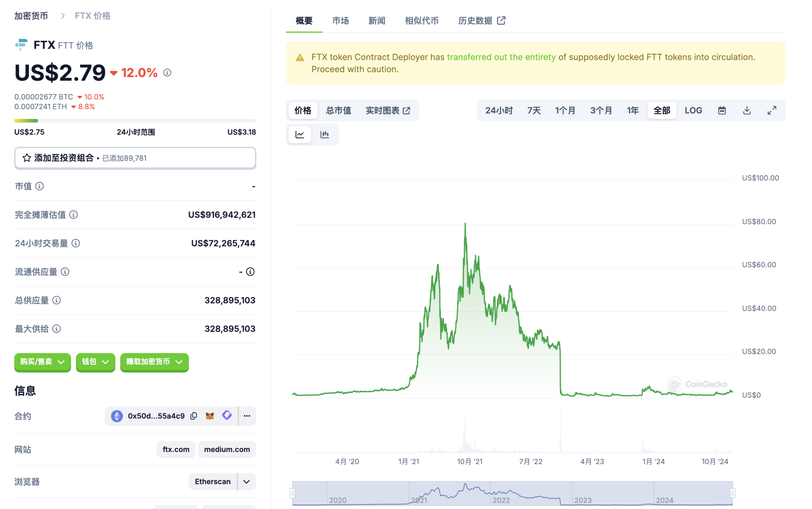Open more contract options ellipsis
This screenshot has height=509, width=812.
247,416
